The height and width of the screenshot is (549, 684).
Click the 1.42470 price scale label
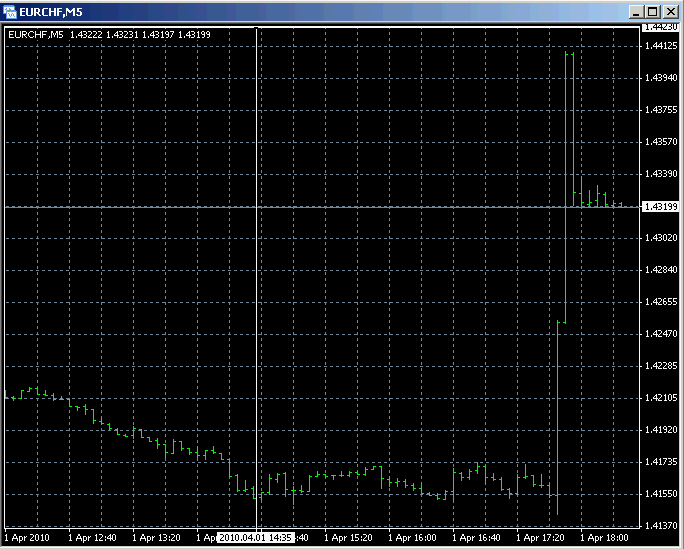(x=660, y=334)
